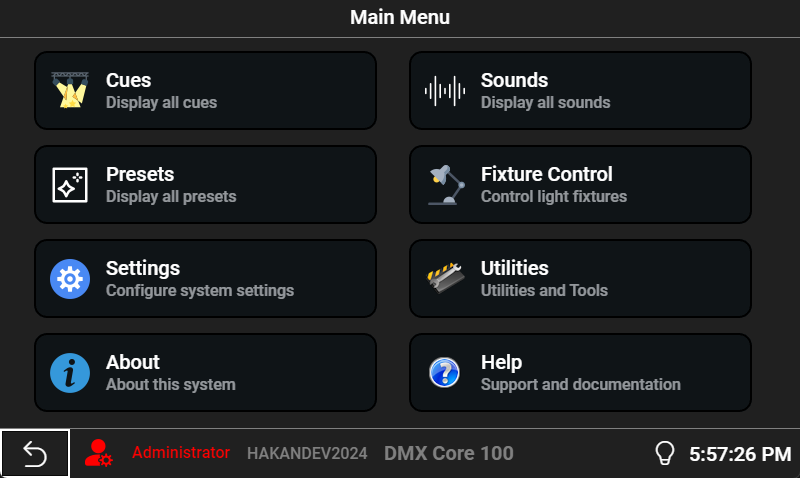This screenshot has height=478, width=800.
Task: Click the question mark Help icon
Action: click(444, 372)
